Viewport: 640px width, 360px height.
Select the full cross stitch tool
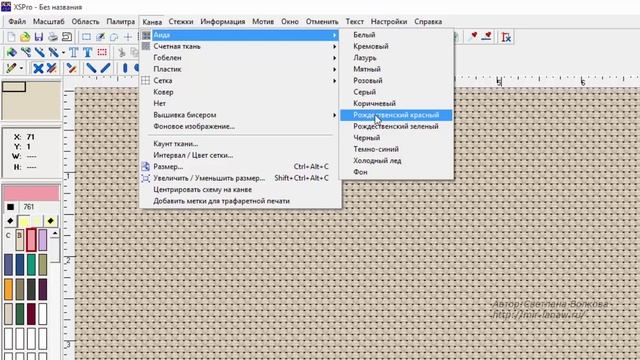38,68
